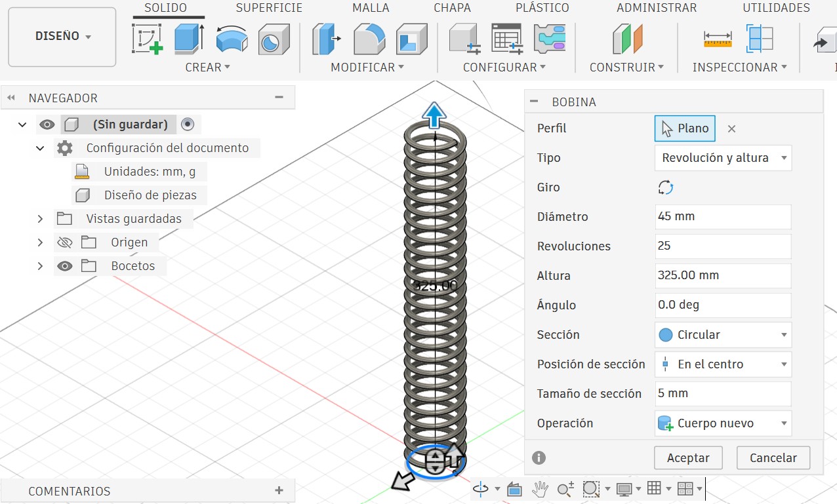Open the configuration table icon
The width and height of the screenshot is (837, 504).
[507, 39]
